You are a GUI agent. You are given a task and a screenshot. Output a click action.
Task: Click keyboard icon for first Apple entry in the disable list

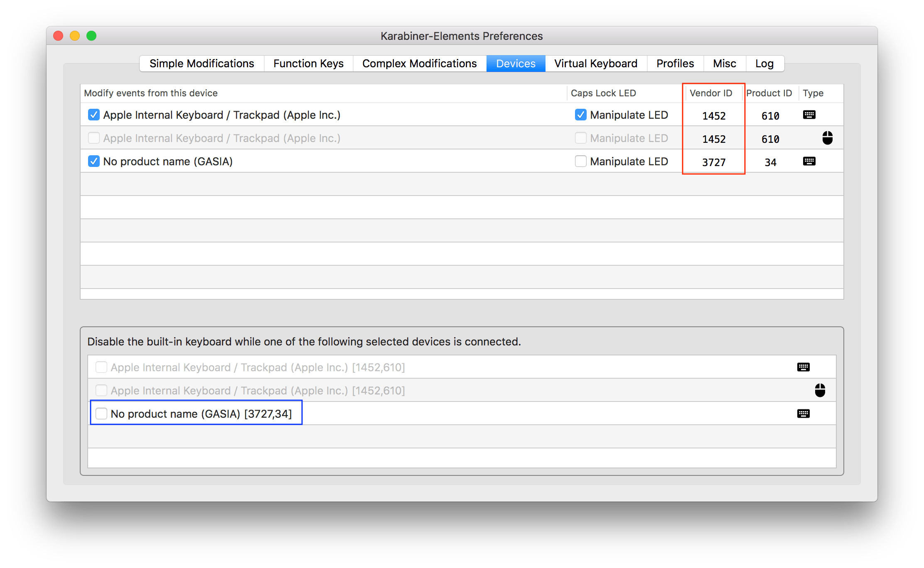(x=803, y=367)
